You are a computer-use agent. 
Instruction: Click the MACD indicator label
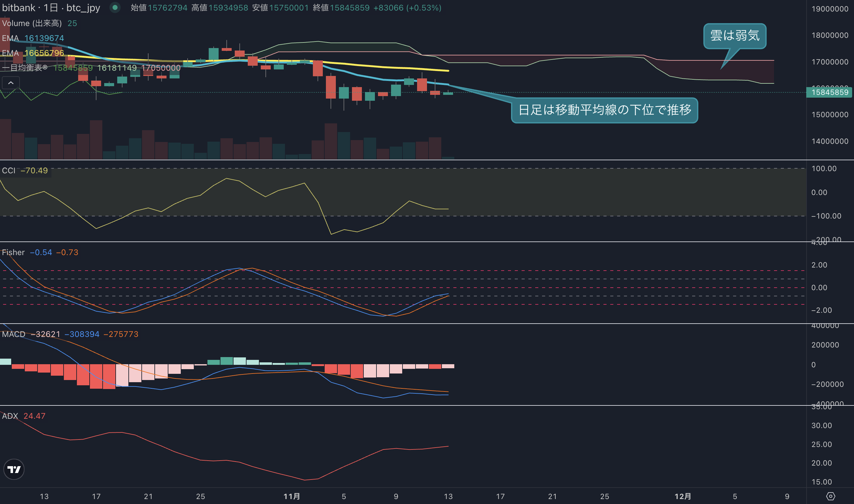click(14, 334)
